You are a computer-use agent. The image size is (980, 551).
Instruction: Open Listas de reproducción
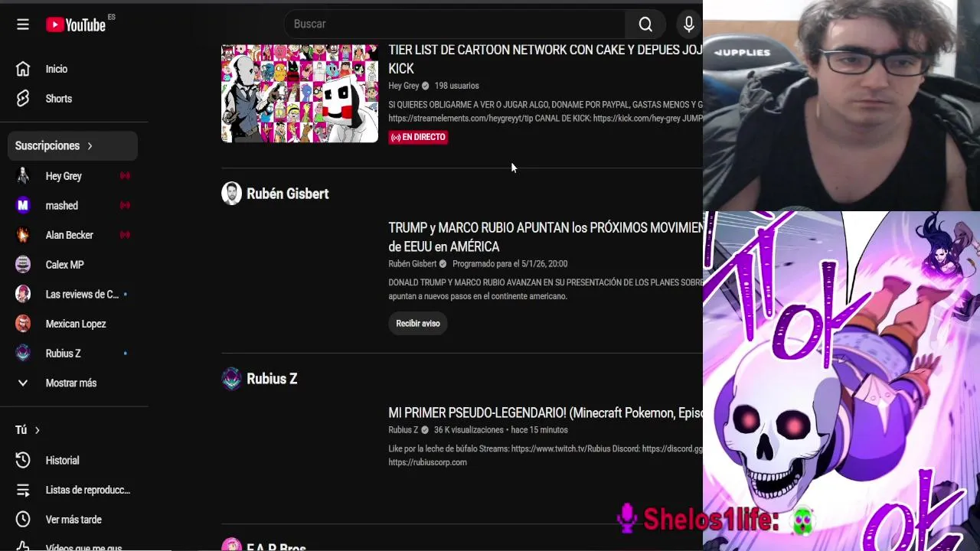(73, 490)
